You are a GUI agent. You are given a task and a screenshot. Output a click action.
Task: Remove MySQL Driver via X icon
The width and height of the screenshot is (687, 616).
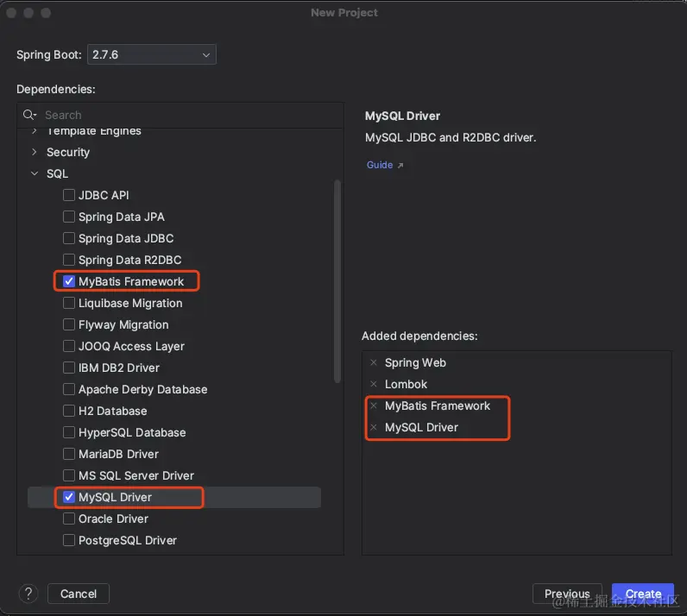click(x=373, y=428)
